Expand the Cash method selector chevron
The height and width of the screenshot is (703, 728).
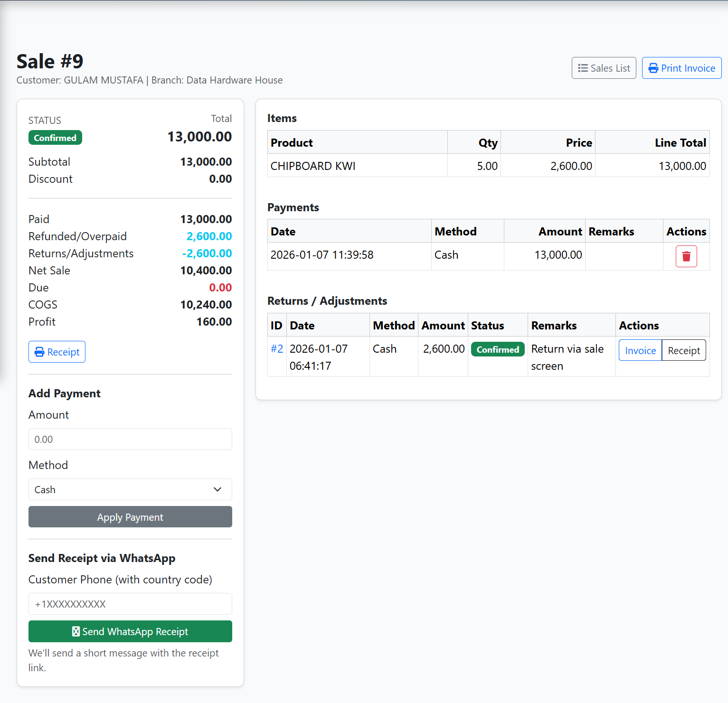(217, 489)
